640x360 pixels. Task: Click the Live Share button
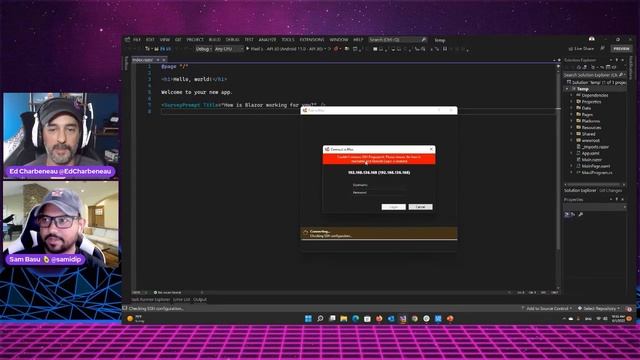pyautogui.click(x=581, y=49)
